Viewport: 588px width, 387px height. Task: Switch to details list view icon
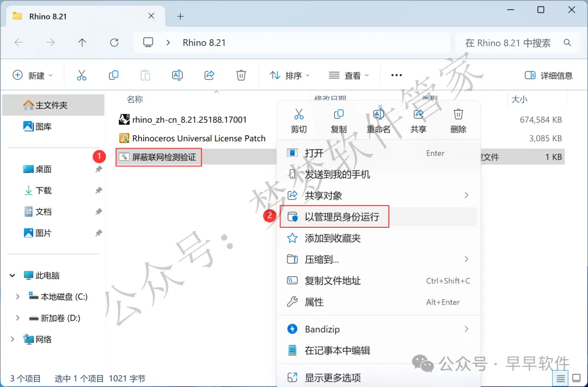pos(560,378)
